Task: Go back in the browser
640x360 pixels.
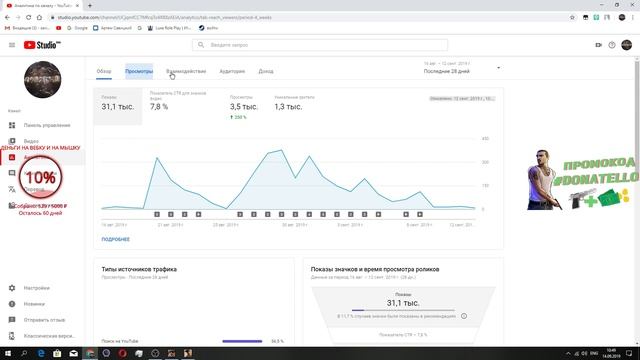Action: click(7, 17)
